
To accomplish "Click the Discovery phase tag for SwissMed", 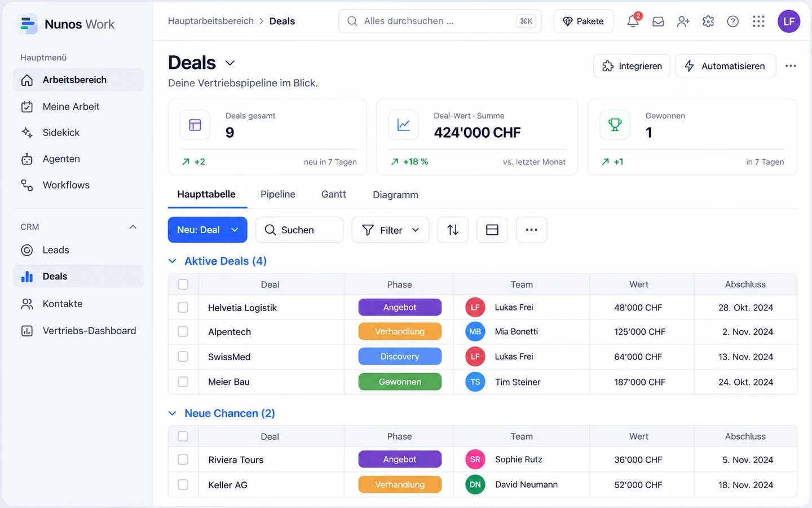I will 400,357.
